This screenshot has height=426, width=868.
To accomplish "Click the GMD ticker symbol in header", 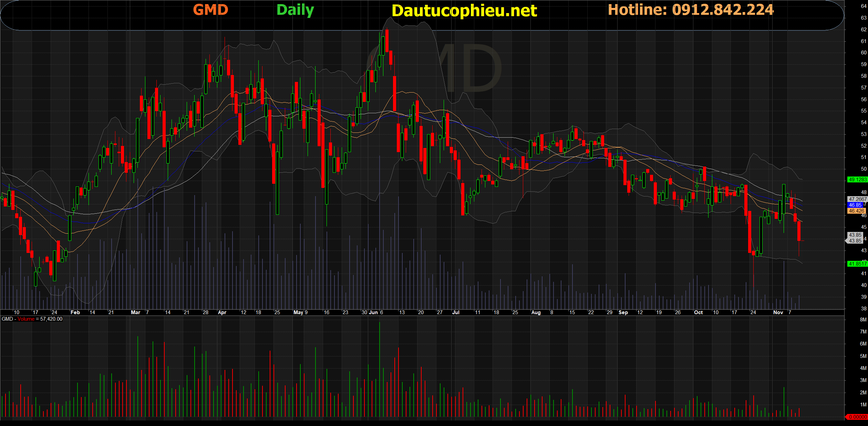I will click(x=210, y=10).
